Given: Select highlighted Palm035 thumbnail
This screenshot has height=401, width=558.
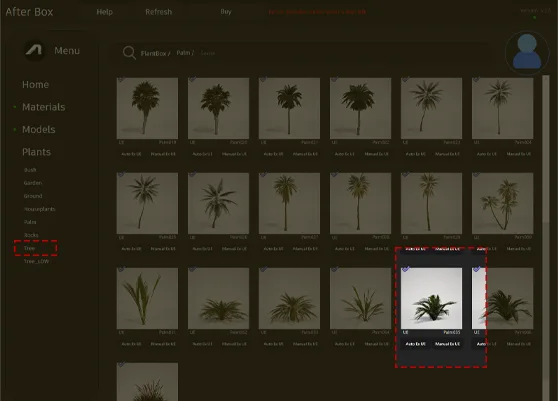Looking at the screenshot, I should (x=431, y=298).
